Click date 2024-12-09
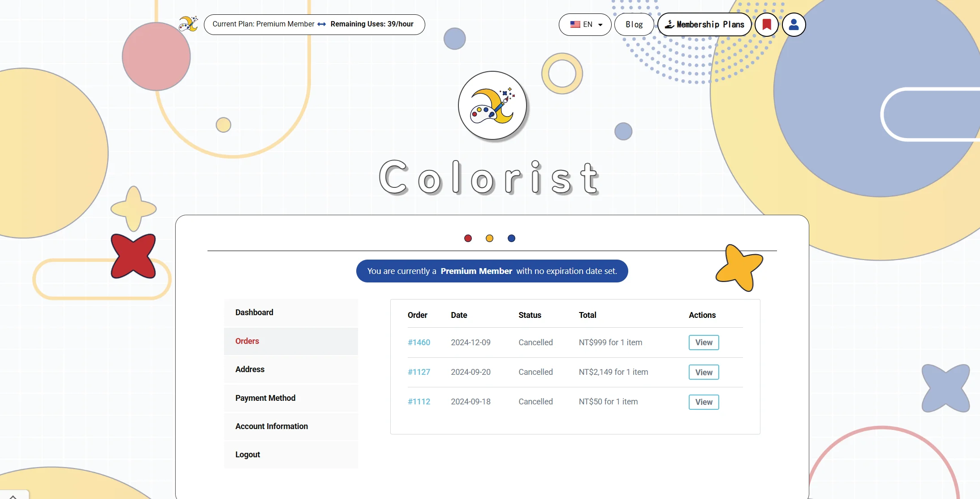The image size is (980, 499). click(x=471, y=343)
